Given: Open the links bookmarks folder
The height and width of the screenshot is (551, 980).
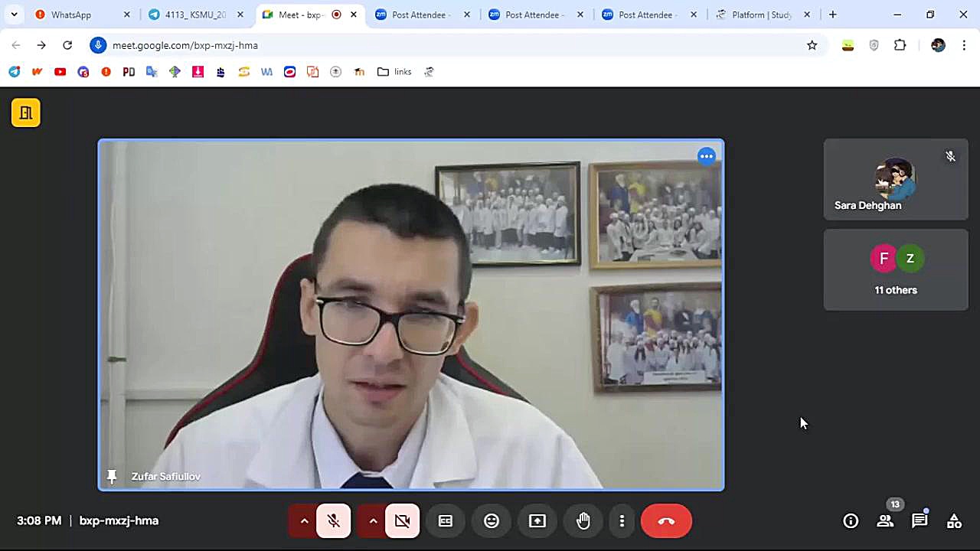Looking at the screenshot, I should click(x=394, y=72).
